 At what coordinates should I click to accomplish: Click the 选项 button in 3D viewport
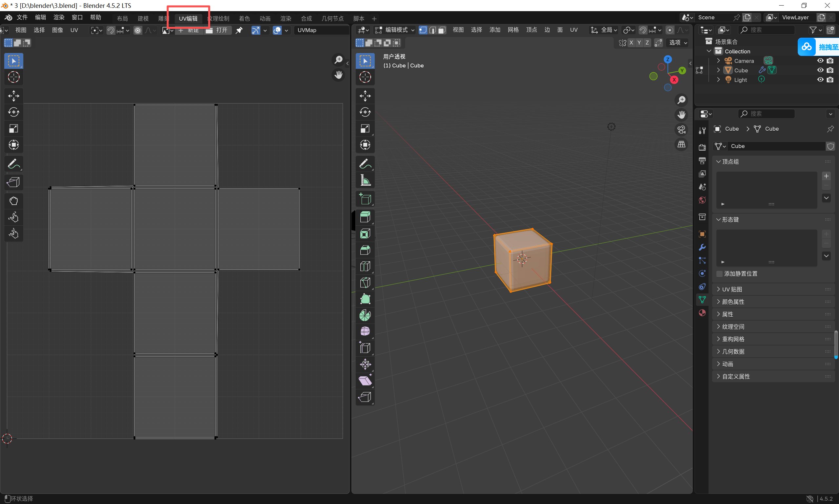point(678,43)
